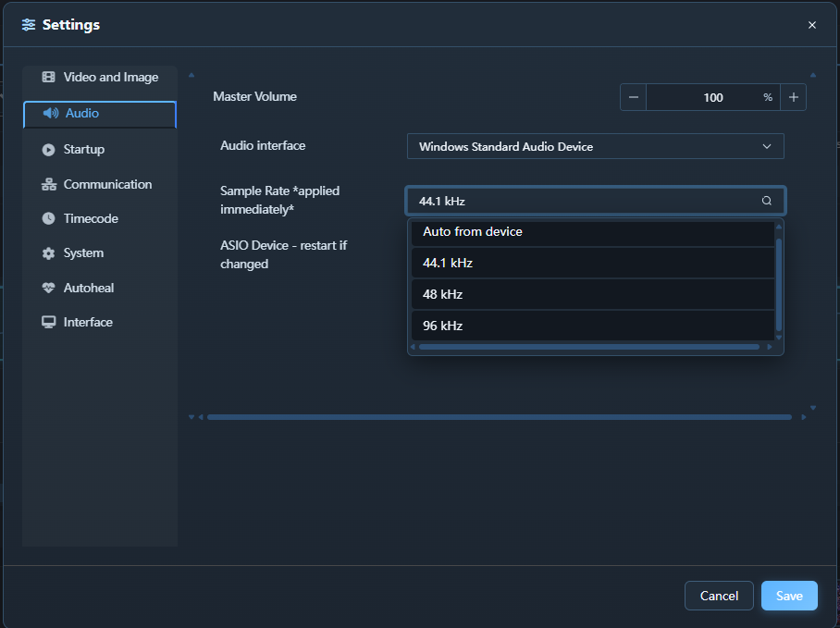Viewport: 840px width, 628px height.
Task: Click the search icon in Sample Rate field
Action: [x=767, y=201]
